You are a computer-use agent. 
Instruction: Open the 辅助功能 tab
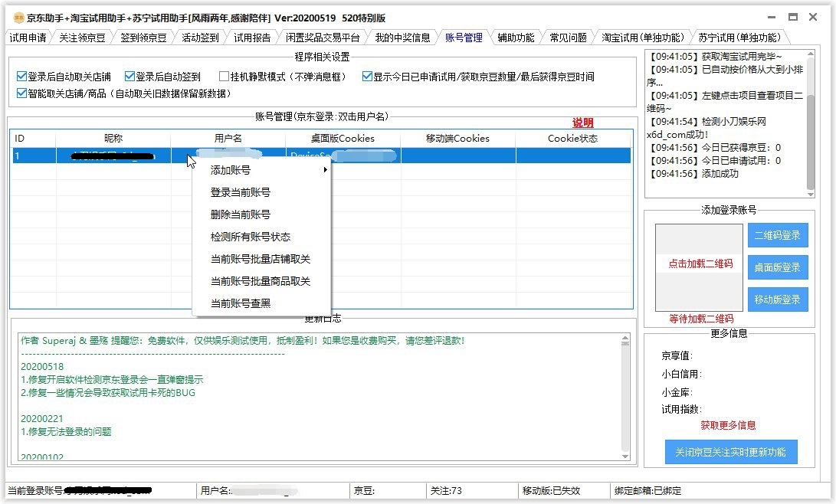coord(516,38)
